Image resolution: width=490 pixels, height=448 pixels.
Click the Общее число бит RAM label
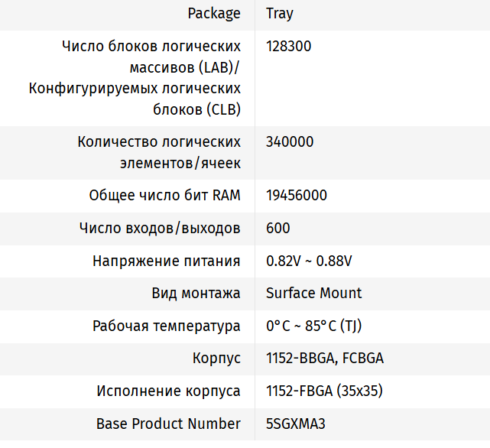164,196
